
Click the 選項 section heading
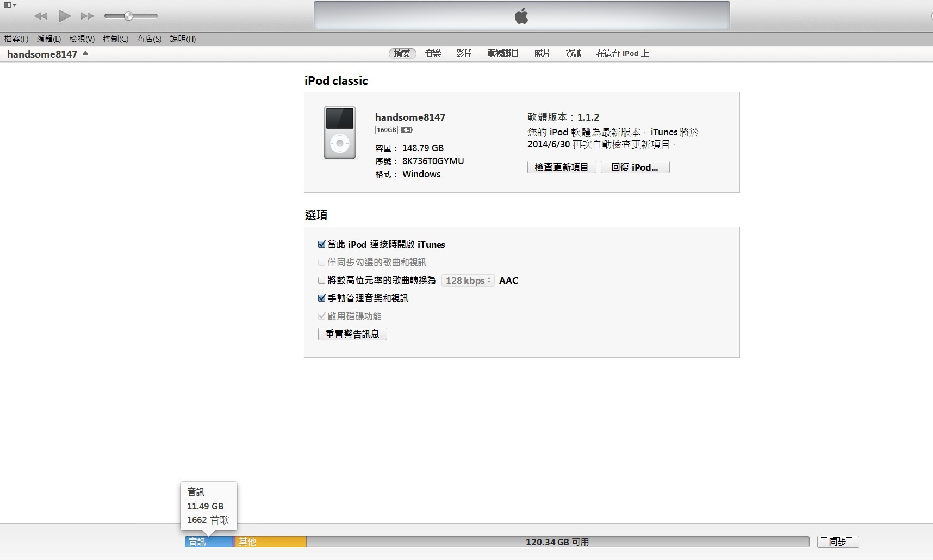click(316, 215)
